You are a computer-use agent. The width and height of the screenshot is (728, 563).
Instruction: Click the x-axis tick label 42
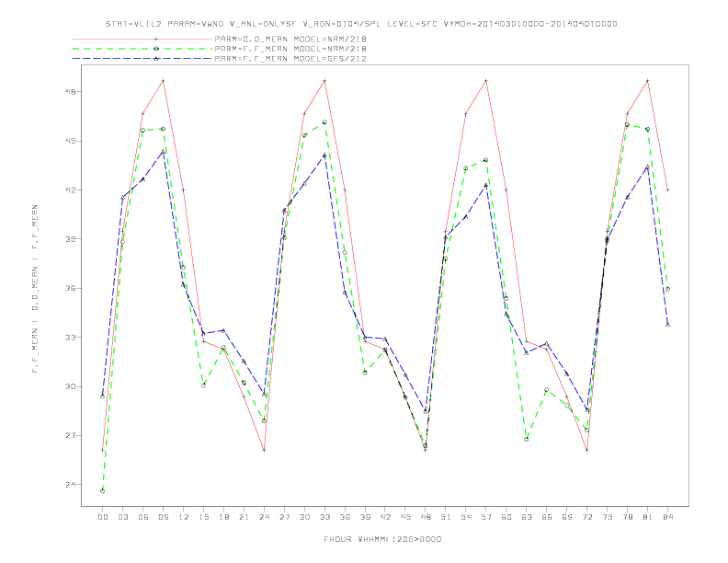(x=385, y=517)
